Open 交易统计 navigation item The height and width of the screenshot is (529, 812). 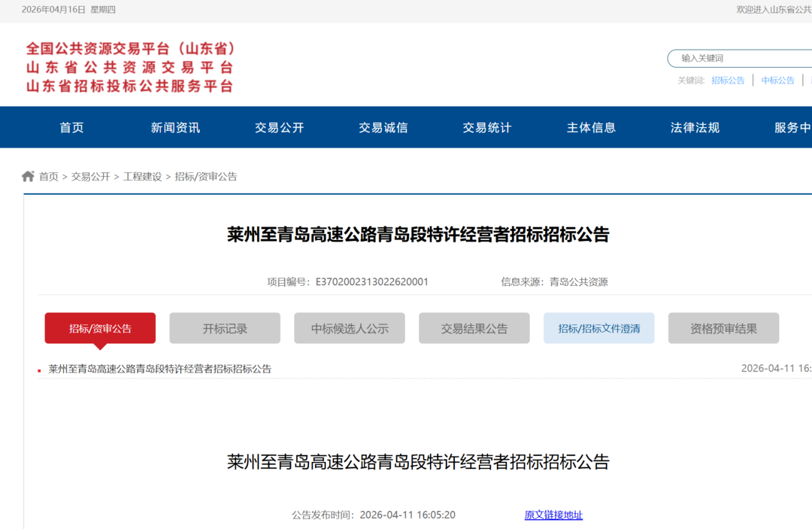(x=486, y=128)
